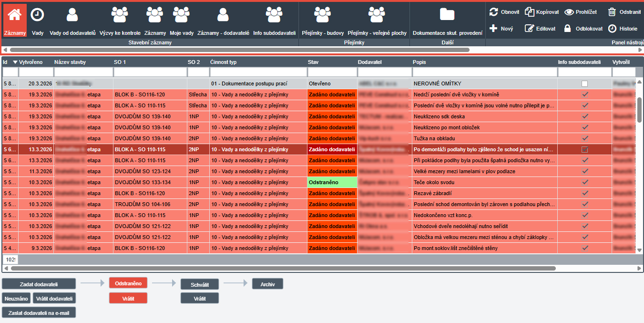The image size is (644, 323).
Task: Toggle Info subdodavateli checkbox for Rezavé zábradlí row
Action: [x=584, y=193]
